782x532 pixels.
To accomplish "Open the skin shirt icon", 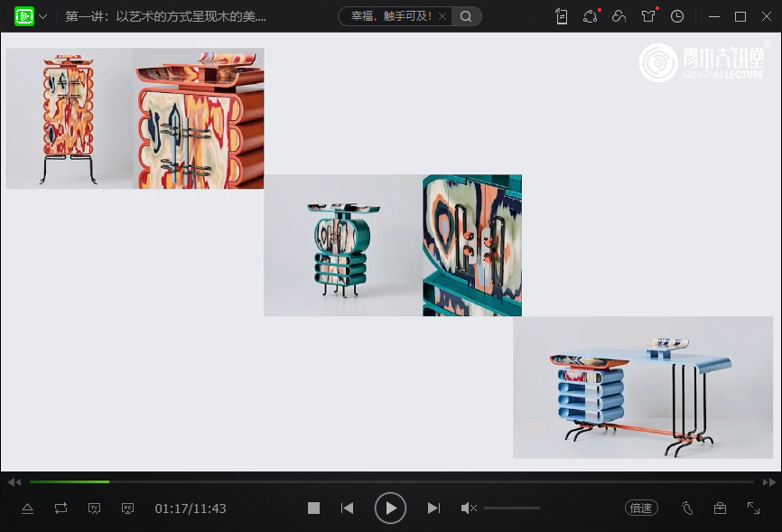I will (648, 16).
